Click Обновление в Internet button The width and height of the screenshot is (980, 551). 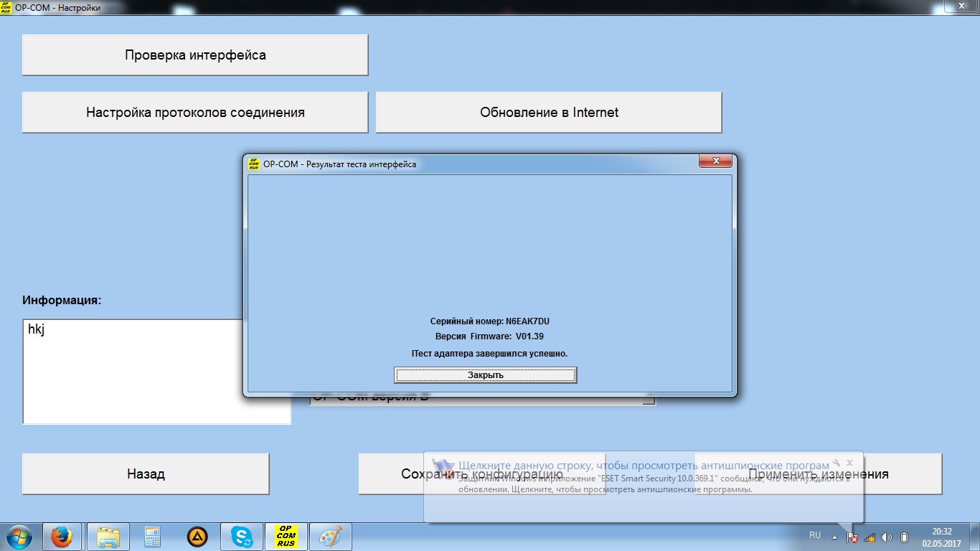point(549,112)
